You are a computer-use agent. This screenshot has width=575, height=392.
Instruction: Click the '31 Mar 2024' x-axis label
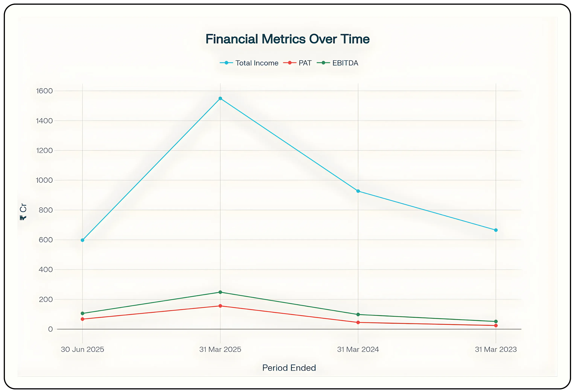[358, 349]
